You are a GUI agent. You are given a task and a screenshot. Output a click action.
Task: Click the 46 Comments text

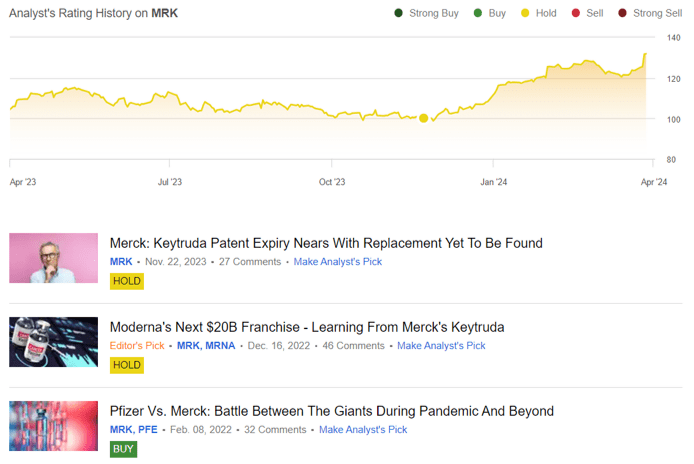[x=354, y=346]
